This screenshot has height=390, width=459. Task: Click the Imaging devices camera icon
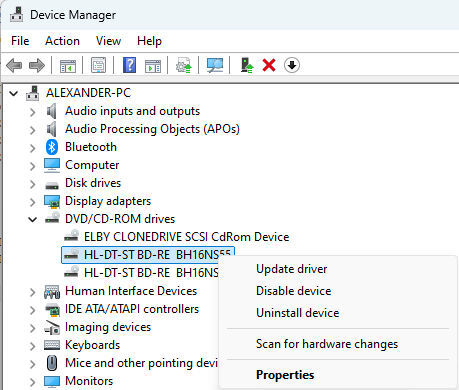pos(52,328)
